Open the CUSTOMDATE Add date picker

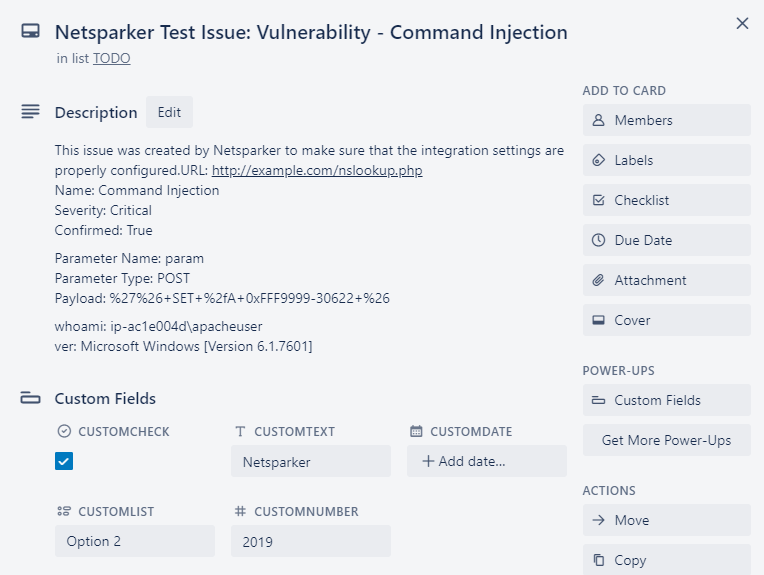[x=486, y=461]
